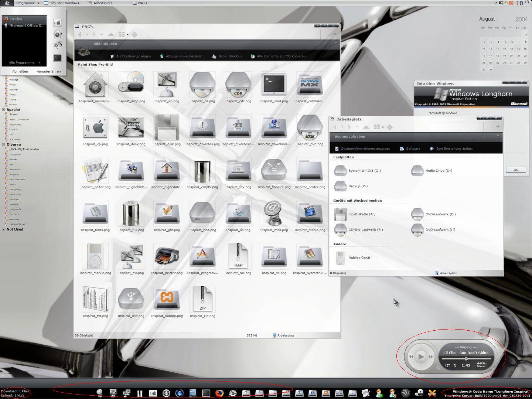The width and height of the screenshot is (532, 399).
Task: Collapse the Systemaufgaben panel in Arbeitsplatz
Action: coord(498,136)
